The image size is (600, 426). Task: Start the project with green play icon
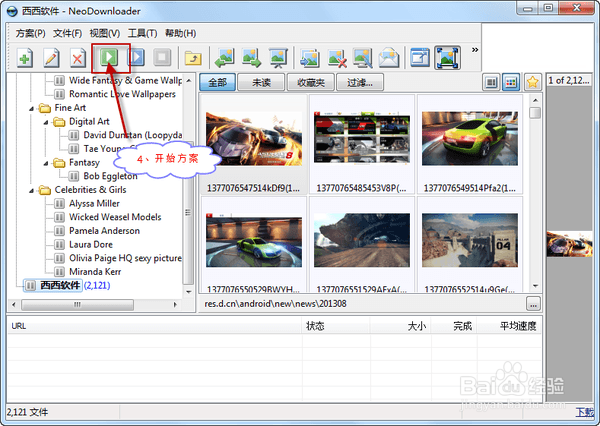pyautogui.click(x=109, y=57)
